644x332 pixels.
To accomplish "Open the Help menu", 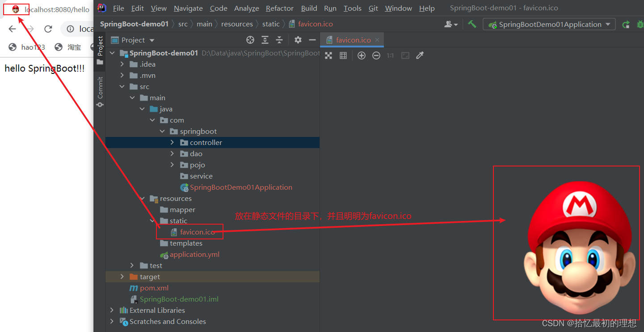I will 427,8.
